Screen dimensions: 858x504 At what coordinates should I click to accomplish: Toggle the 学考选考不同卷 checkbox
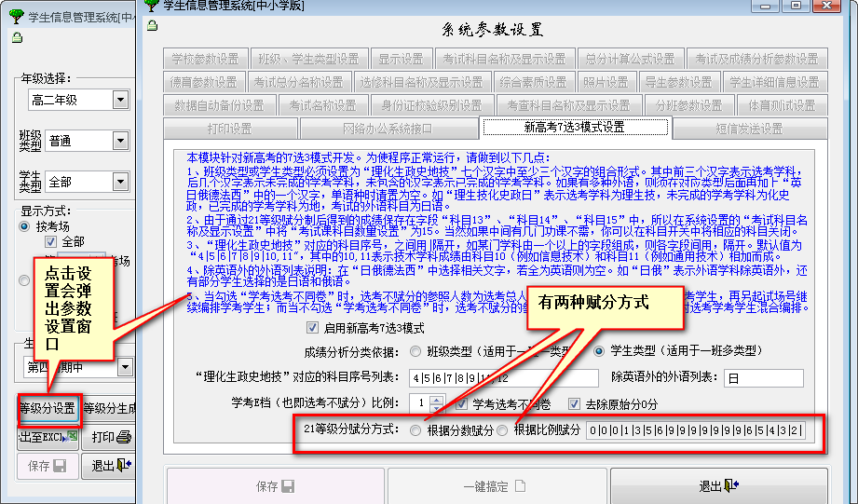pyautogui.click(x=462, y=404)
